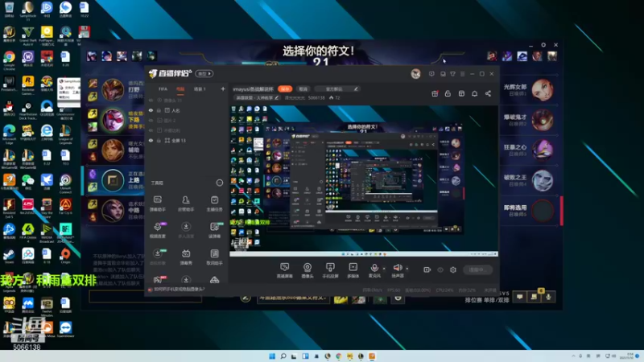The height and width of the screenshot is (362, 644).
Task: Expand the speaker device dropdown arrow
Action: click(407, 269)
